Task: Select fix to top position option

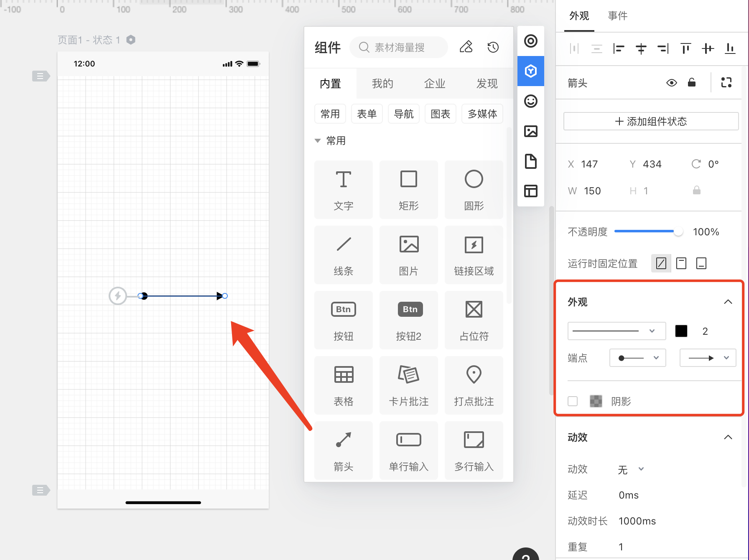Action: tap(681, 263)
